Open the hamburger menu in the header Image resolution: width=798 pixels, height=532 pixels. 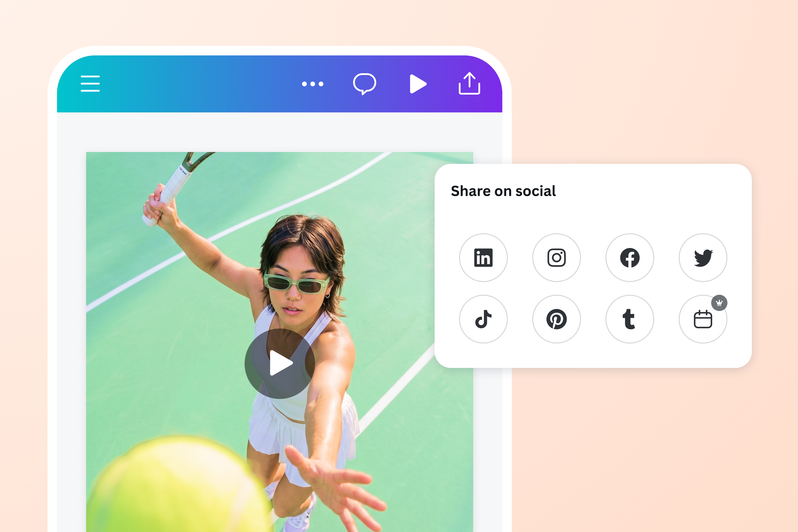coord(90,84)
